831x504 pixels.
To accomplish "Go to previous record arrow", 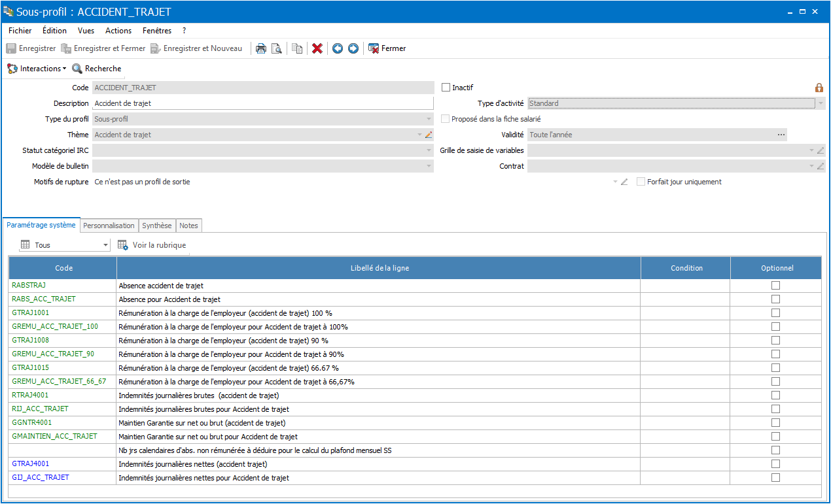I will (338, 48).
